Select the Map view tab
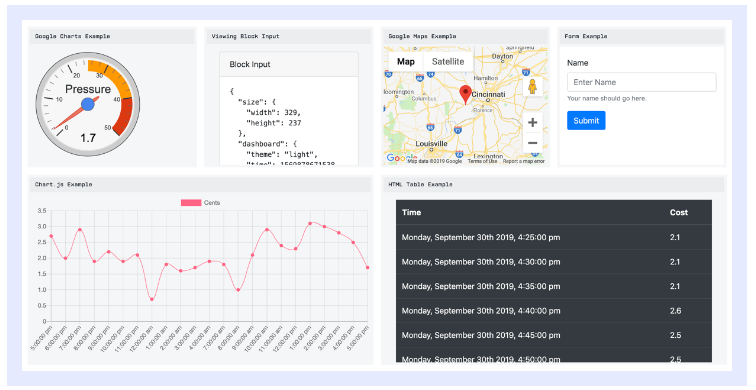Viewport: 756px width, 390px height. (x=405, y=62)
